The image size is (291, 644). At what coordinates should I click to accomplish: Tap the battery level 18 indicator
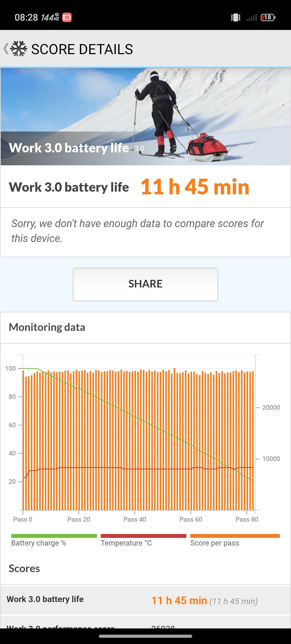268,17
